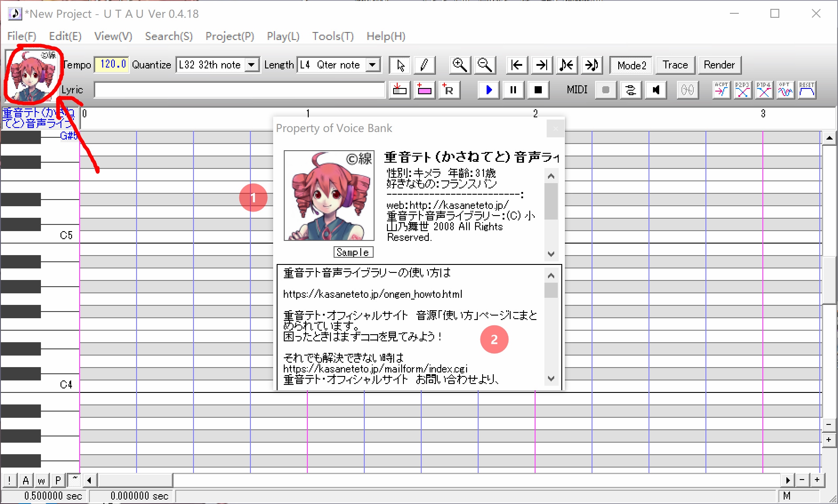Open the Help menu
This screenshot has width=838, height=504.
[x=386, y=36]
